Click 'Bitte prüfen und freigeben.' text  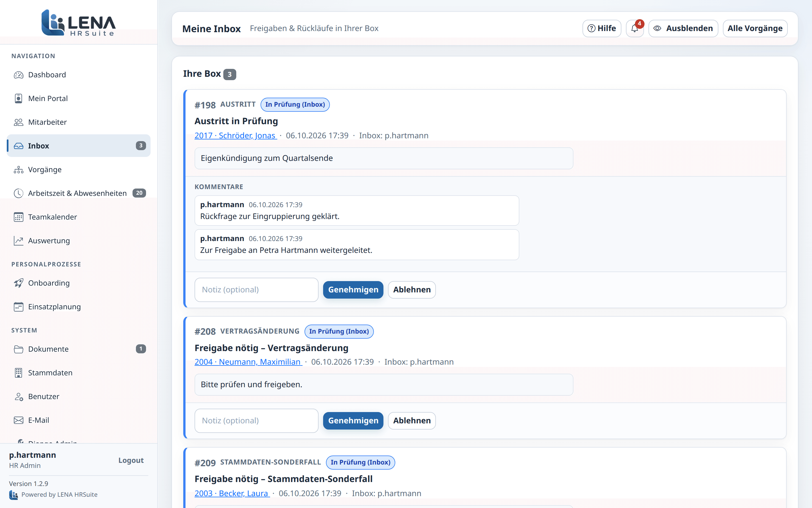point(251,385)
